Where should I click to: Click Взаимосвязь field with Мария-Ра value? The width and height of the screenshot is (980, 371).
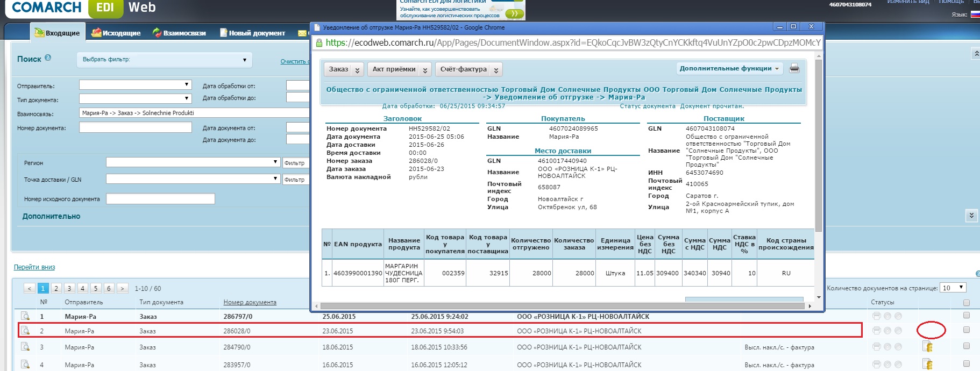194,113
